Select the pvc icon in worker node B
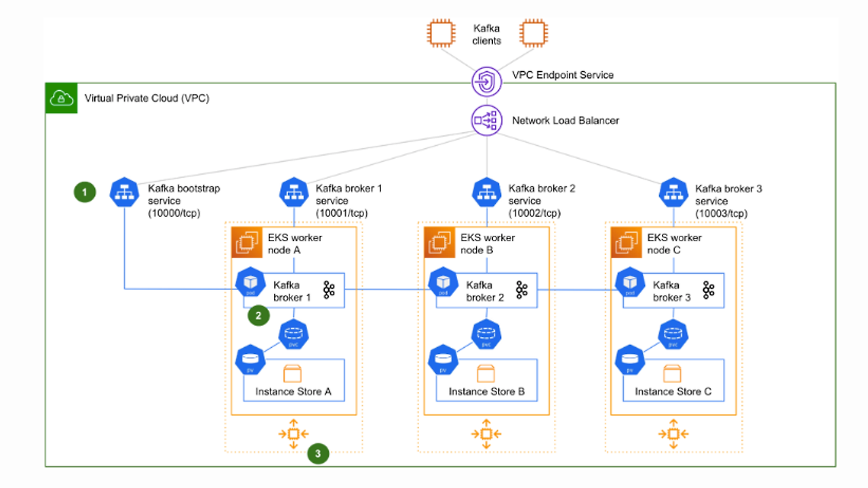The image size is (868, 488). tap(487, 335)
